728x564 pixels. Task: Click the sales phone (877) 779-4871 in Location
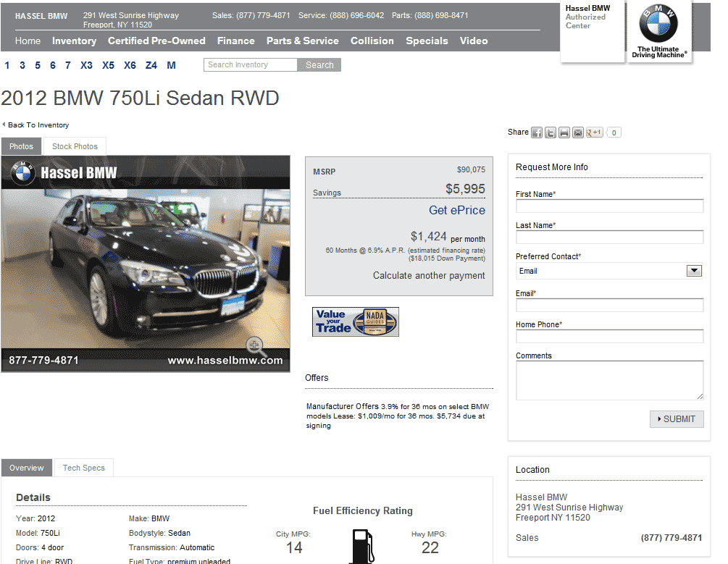click(x=671, y=538)
